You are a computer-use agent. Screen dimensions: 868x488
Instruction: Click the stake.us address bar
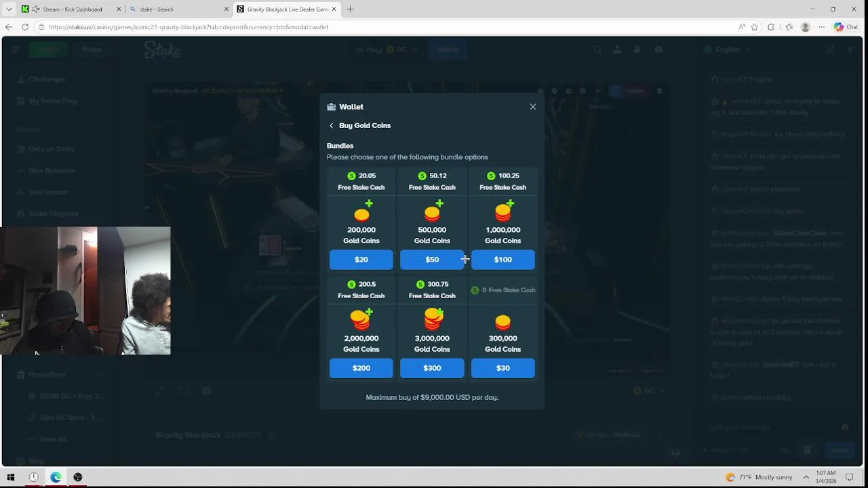coord(387,27)
